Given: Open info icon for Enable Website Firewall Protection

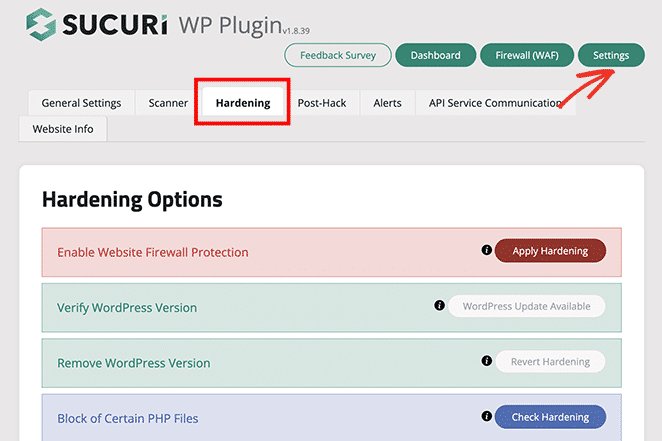Looking at the screenshot, I should [x=486, y=250].
